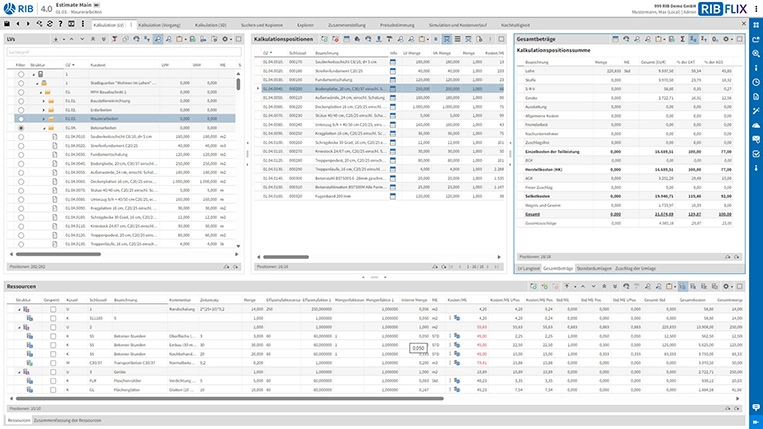Click the Ressourcen horizontal scrollbar
Image resolution: width=763 pixels, height=429 pixels.
click(229, 398)
